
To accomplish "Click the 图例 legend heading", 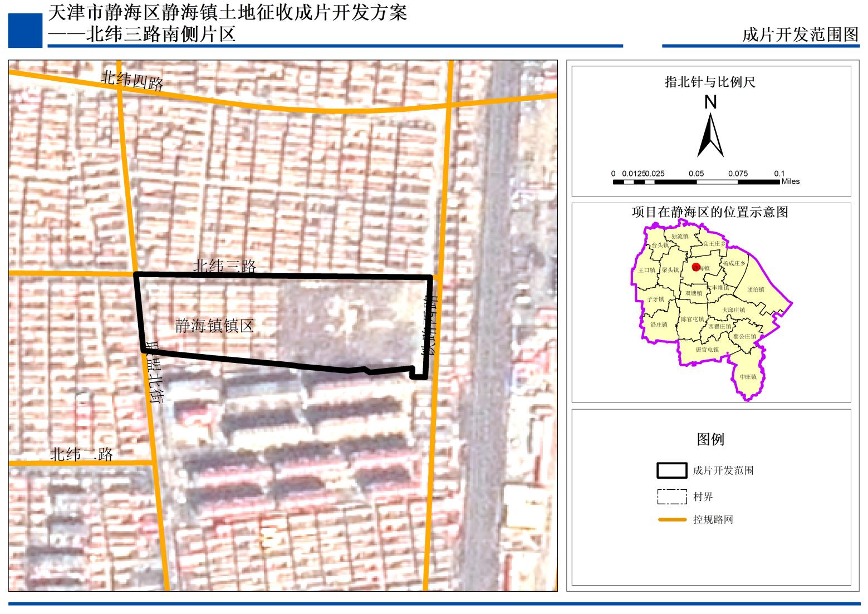I will 710,439.
